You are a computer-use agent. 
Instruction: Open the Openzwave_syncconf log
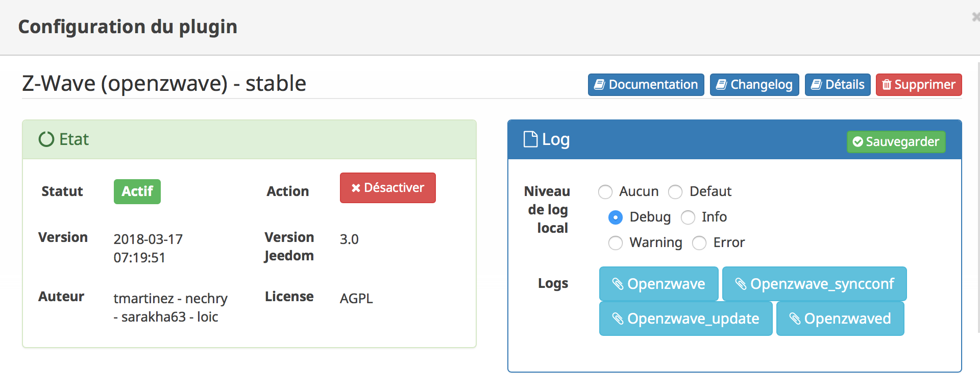[x=815, y=284]
